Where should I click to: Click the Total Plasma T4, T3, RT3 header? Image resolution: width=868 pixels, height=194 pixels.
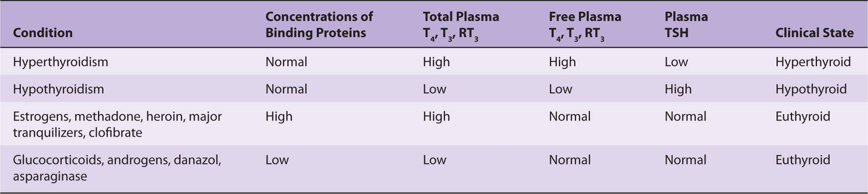point(461,25)
